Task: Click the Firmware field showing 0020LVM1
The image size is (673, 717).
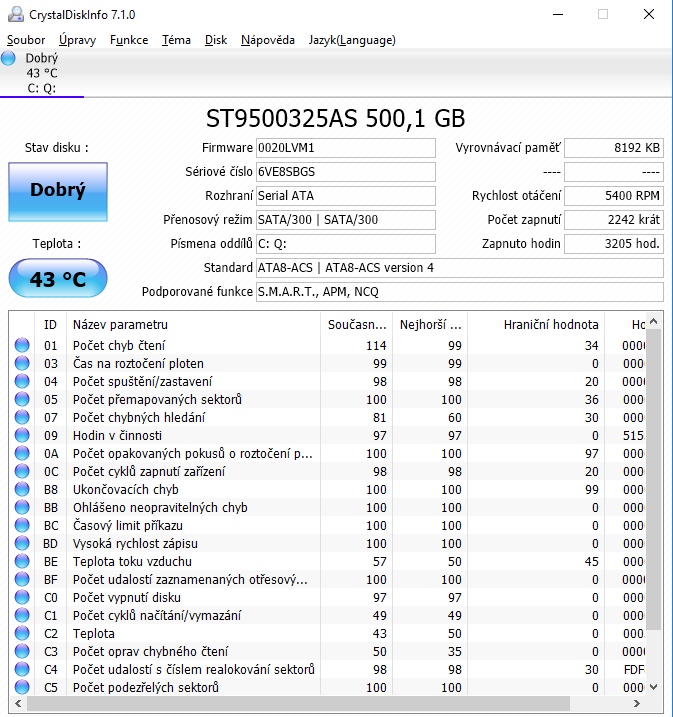Action: coord(346,148)
